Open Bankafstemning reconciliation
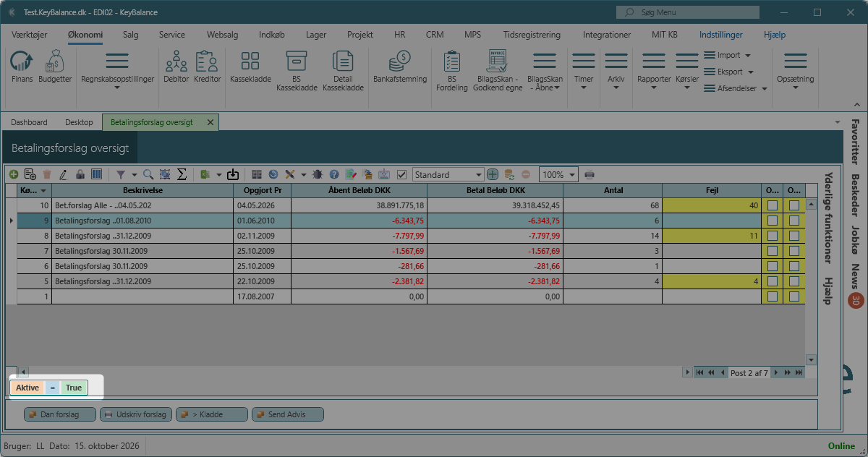This screenshot has height=457, width=868. click(x=400, y=66)
